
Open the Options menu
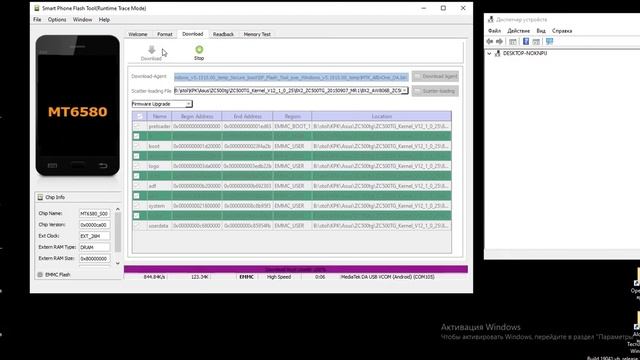pos(57,20)
